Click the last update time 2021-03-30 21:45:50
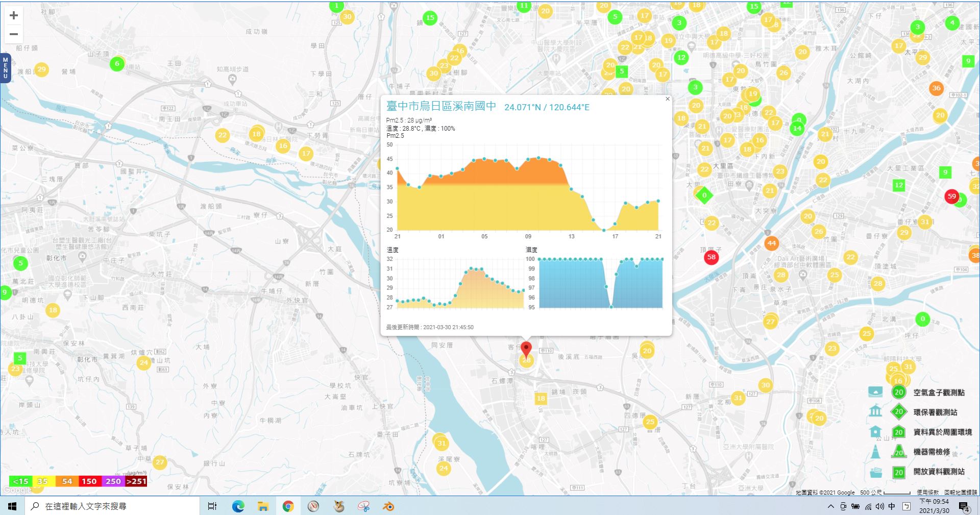This screenshot has width=980, height=515. click(x=448, y=327)
